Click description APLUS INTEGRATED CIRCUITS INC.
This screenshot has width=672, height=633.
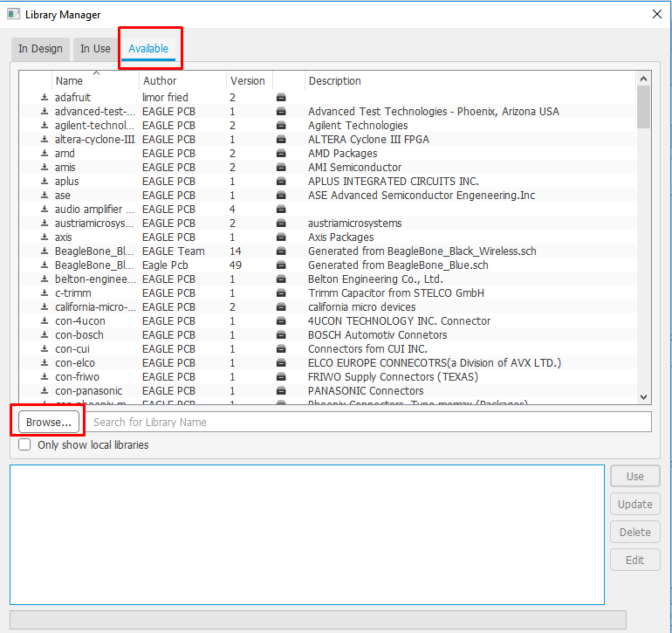click(x=394, y=181)
